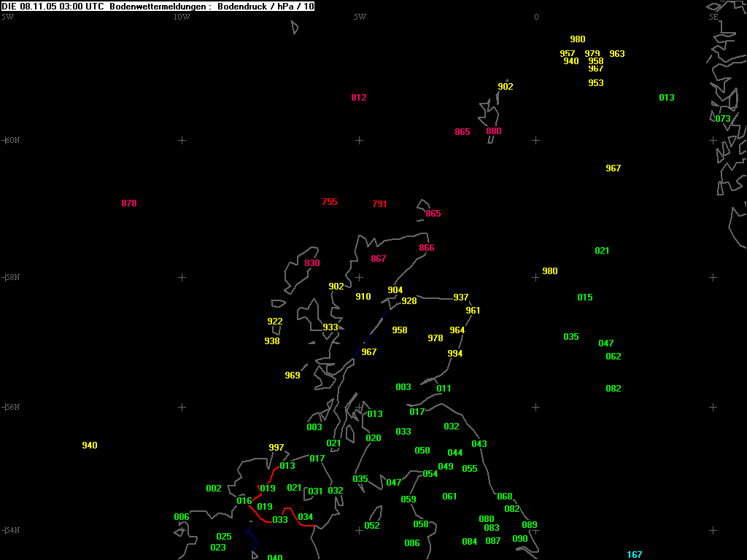Click the red 812 pressure reading
Screen dimensions: 747x560
pos(359,98)
